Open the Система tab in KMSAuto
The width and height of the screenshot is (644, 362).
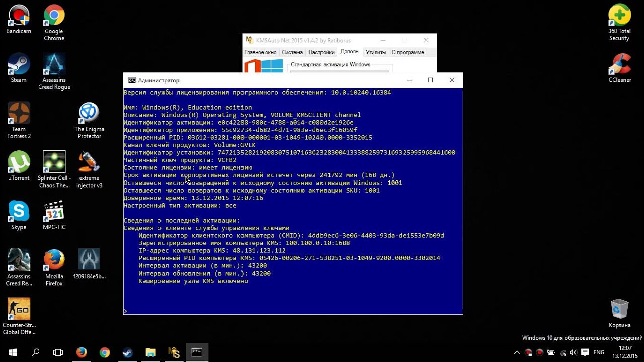click(292, 52)
